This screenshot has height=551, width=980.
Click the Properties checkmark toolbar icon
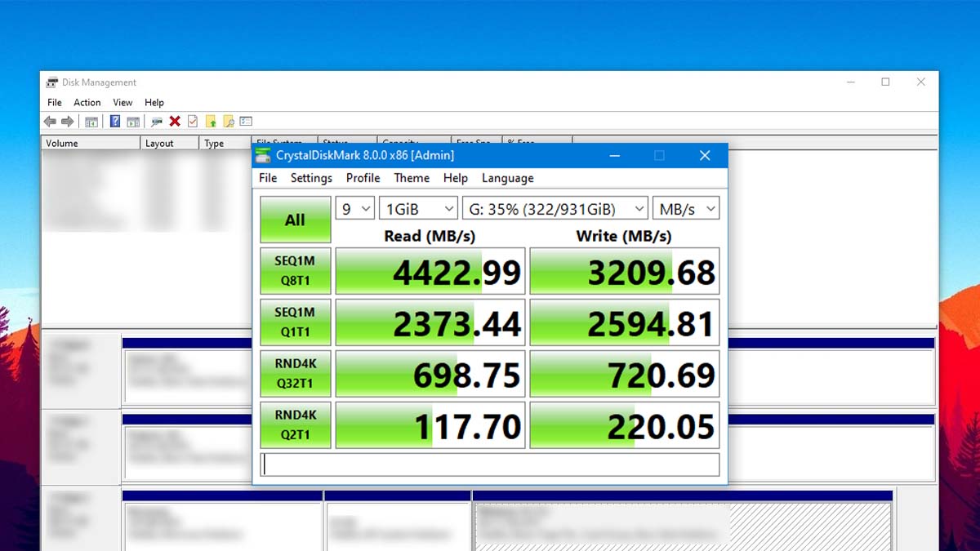pos(193,122)
